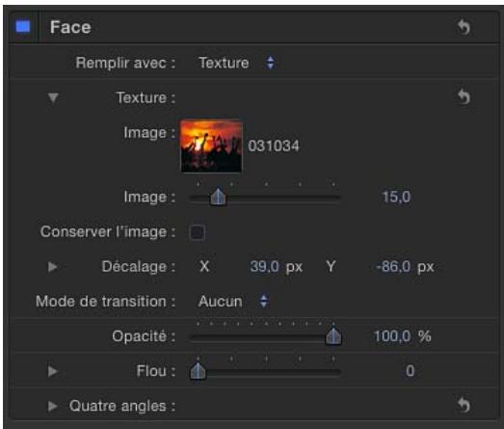The width and height of the screenshot is (504, 429).
Task: Click the Opacité value 100,0 %
Action: tap(403, 336)
